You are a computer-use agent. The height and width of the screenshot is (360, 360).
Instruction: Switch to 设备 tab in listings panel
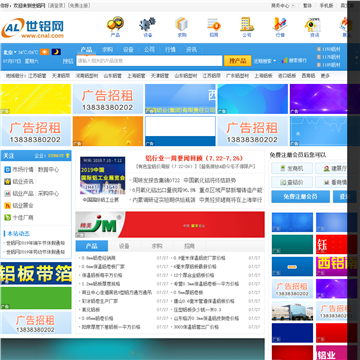124,246
